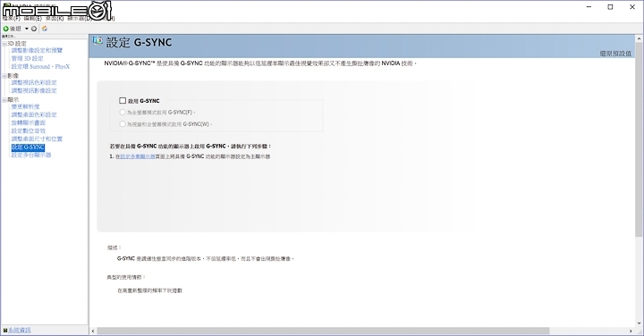Click the vertical scrollbar up arrow
This screenshot has height=336, width=644.
pos(639,38)
